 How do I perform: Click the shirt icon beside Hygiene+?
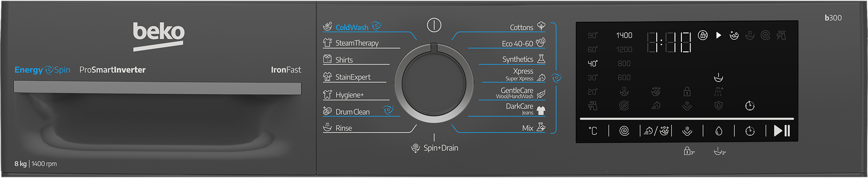(328, 94)
